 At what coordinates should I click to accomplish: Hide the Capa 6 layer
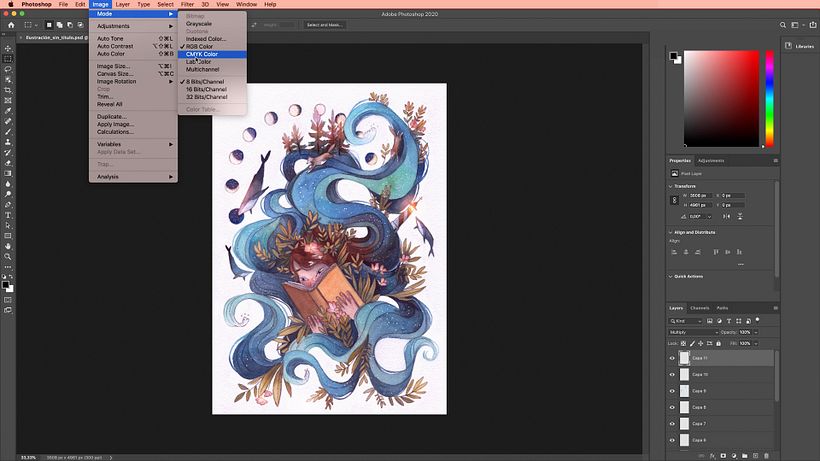pyautogui.click(x=673, y=440)
